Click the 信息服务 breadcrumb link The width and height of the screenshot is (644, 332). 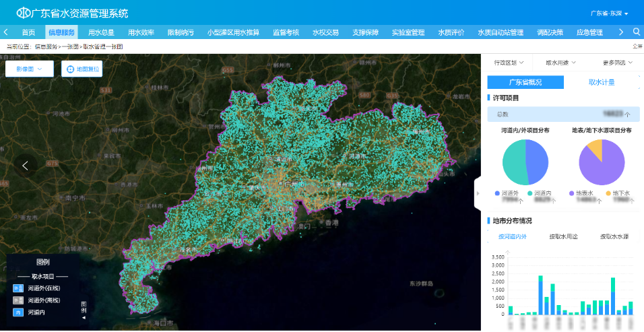46,46
